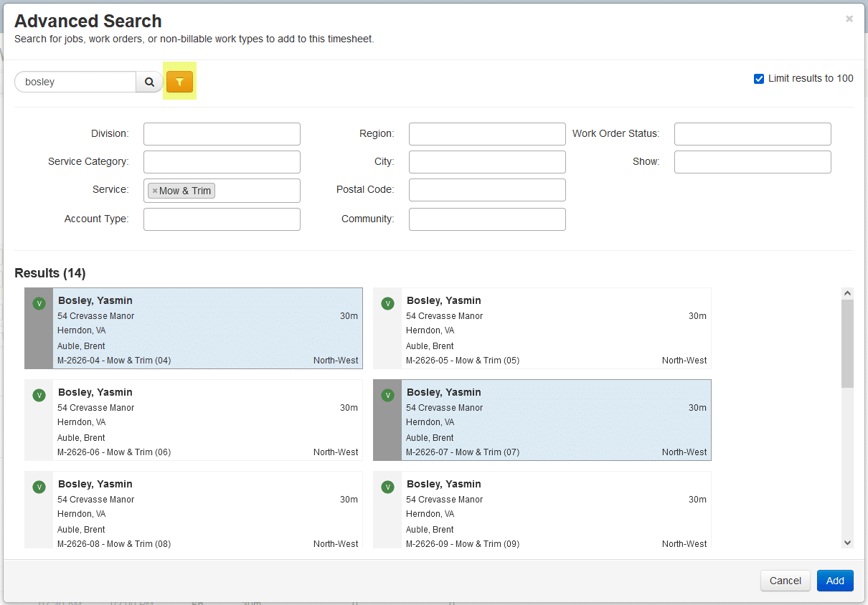Screen dimensions: 868x605
Task: Click the Results (14) heading
Action: click(50, 273)
